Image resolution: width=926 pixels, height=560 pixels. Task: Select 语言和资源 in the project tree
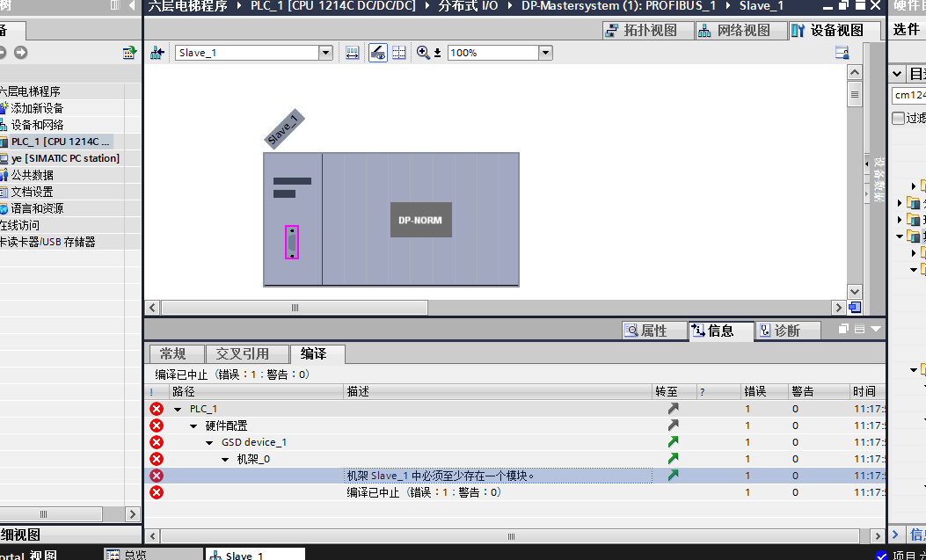[x=37, y=208]
